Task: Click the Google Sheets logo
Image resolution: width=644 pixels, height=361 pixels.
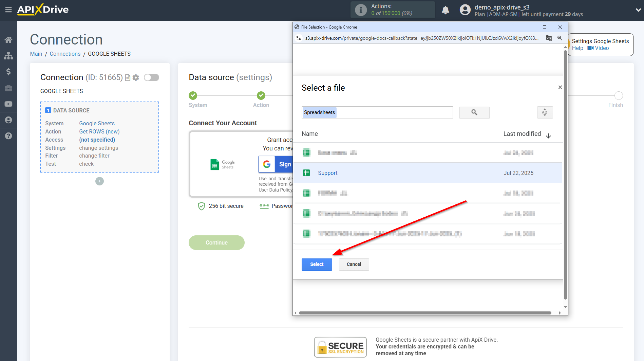Action: tap(223, 164)
